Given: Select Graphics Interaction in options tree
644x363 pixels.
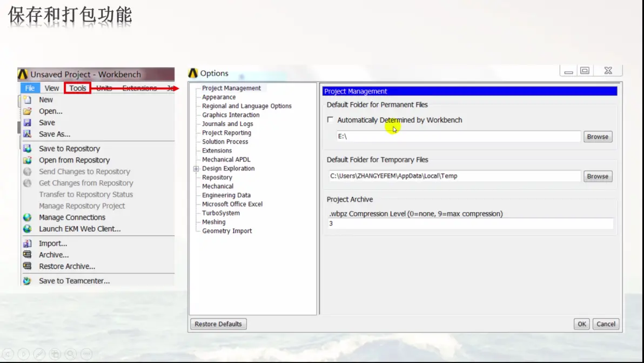Looking at the screenshot, I should pos(230,115).
